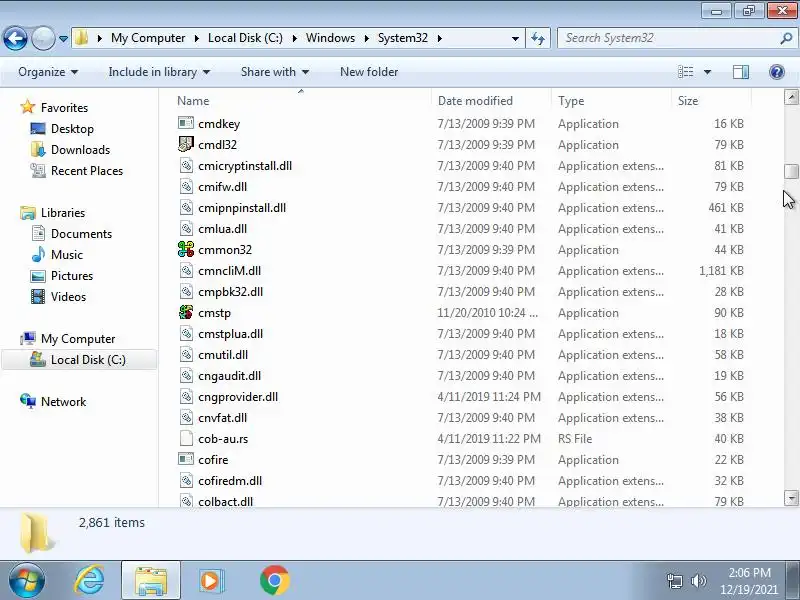Expand the arrow after System32 in path
The height and width of the screenshot is (600, 800).
(x=439, y=38)
